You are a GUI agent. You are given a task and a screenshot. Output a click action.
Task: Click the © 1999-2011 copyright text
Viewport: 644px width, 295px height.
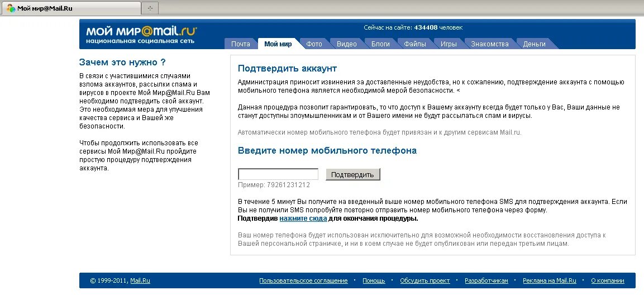pyautogui.click(x=109, y=281)
